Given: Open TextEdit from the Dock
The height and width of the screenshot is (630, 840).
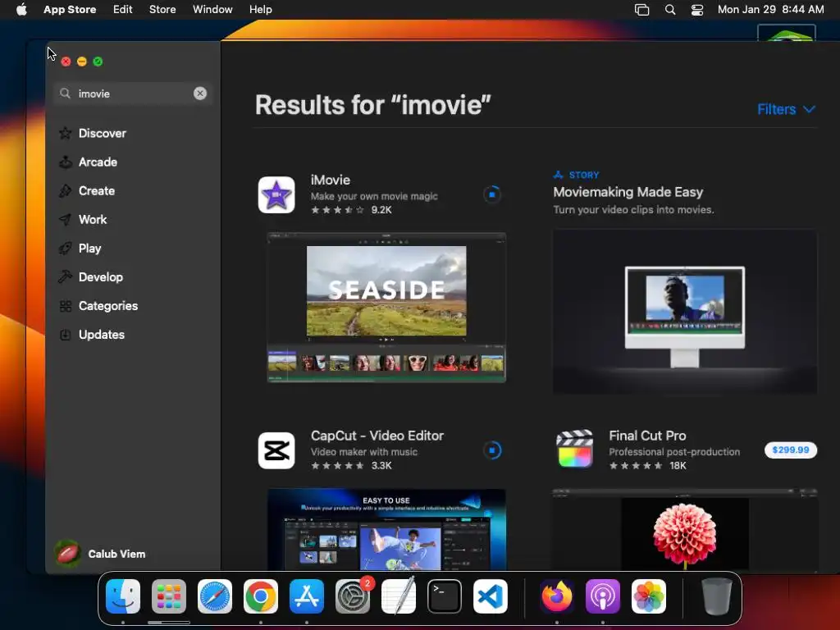Looking at the screenshot, I should (x=399, y=596).
